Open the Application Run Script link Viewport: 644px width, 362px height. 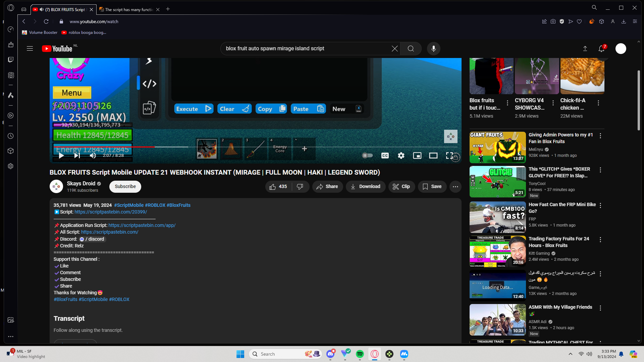[x=142, y=226]
